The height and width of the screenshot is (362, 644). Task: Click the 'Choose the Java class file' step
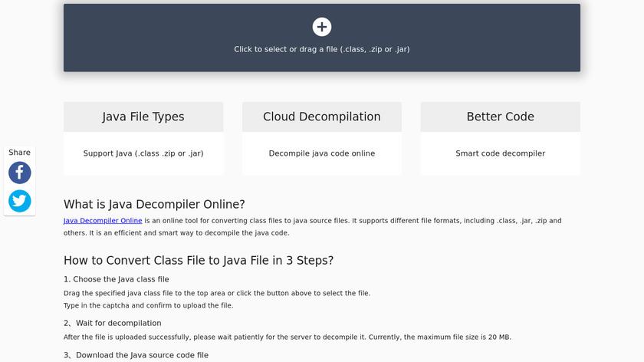click(117, 279)
